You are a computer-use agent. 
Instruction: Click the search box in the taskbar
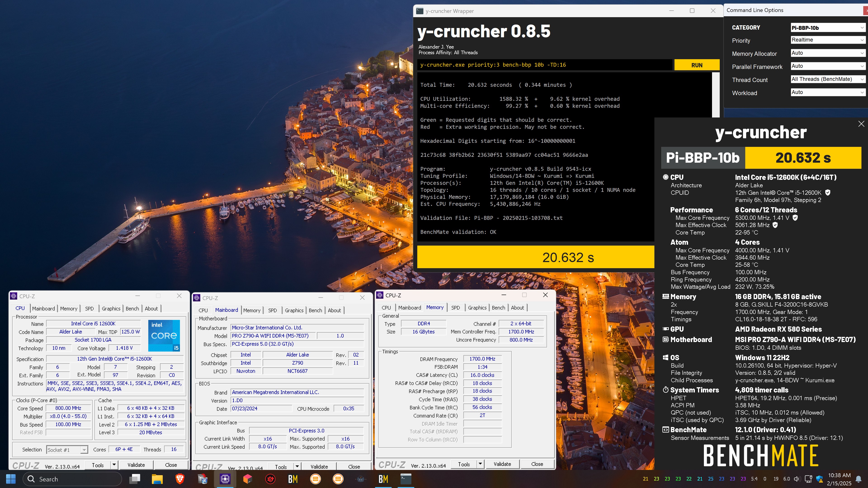[x=72, y=479]
